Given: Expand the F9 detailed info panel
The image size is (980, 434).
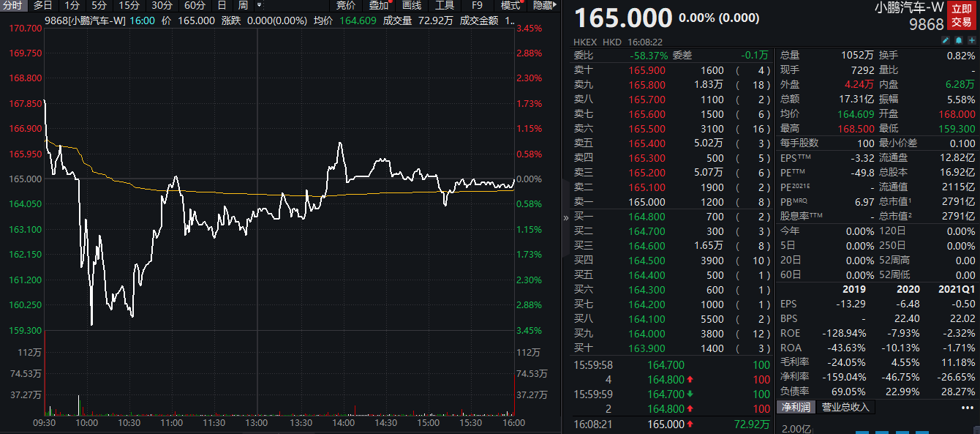Looking at the screenshot, I should pos(477,5).
